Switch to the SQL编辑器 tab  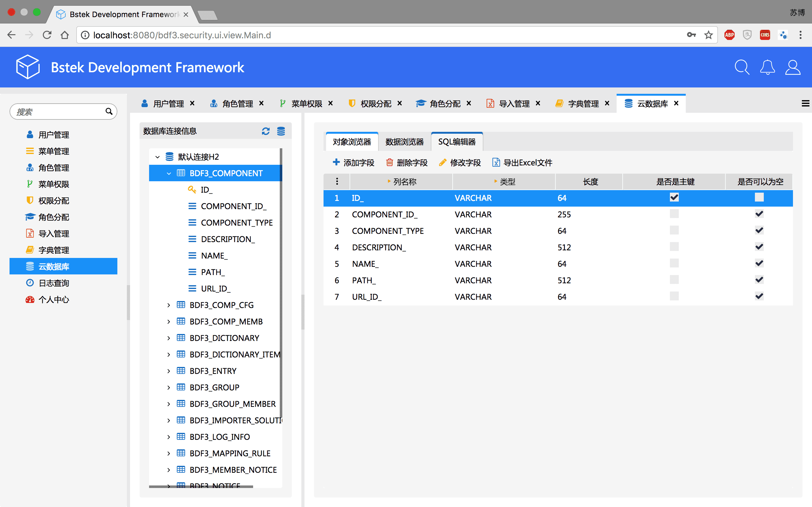tap(457, 142)
